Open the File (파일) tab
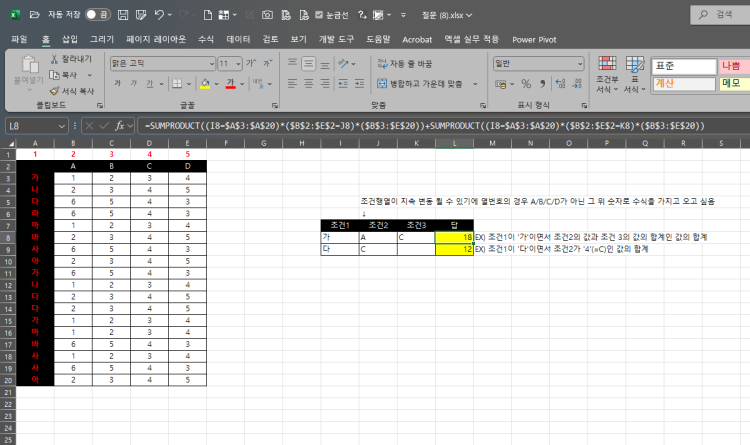Image resolution: width=750 pixels, height=445 pixels. click(x=19, y=39)
